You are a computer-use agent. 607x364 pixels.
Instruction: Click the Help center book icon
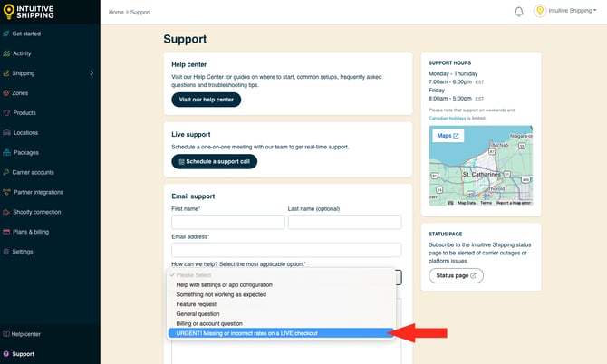pyautogui.click(x=5, y=334)
